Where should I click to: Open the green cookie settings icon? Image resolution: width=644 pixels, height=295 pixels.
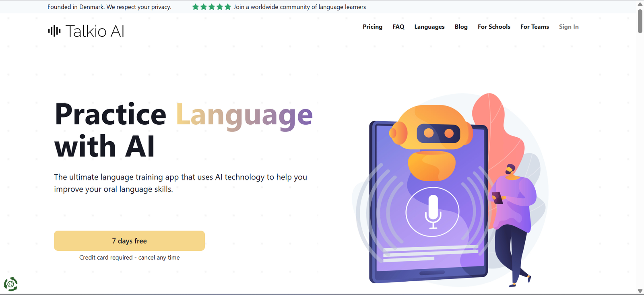click(11, 284)
